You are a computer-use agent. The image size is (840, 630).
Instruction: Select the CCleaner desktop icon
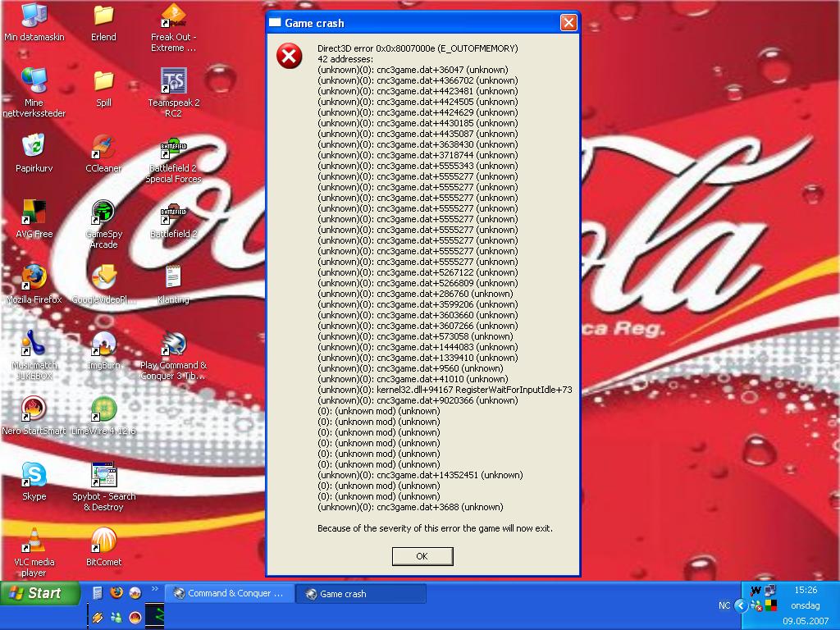(x=103, y=148)
